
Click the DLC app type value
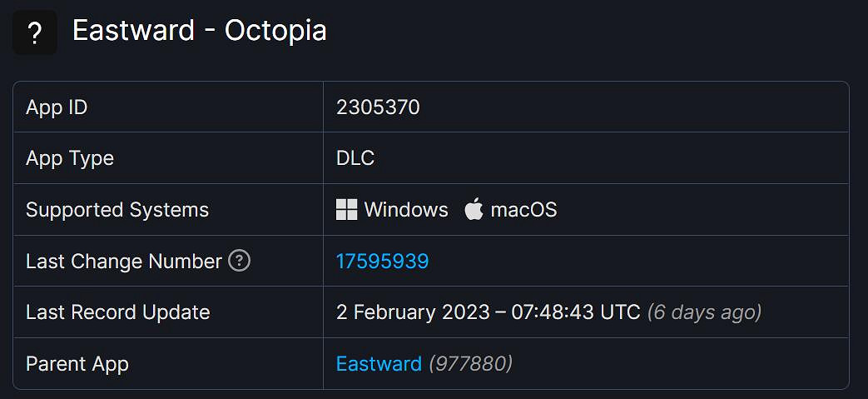pyautogui.click(x=355, y=158)
